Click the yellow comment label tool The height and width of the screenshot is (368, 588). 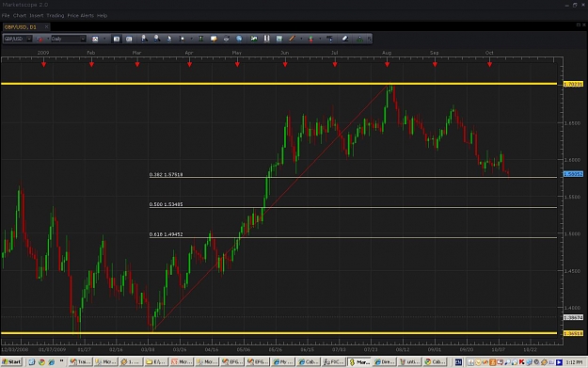point(214,39)
